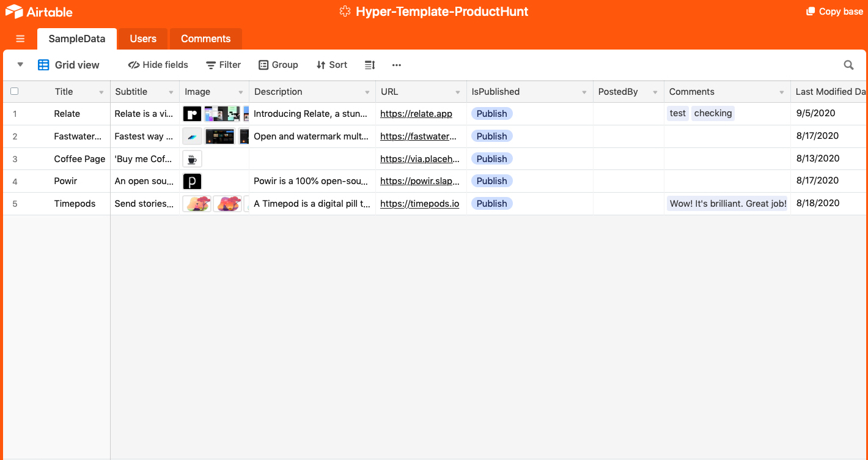Click the Hyper-Template-ProductHunt base title
This screenshot has height=460, width=868.
435,12
